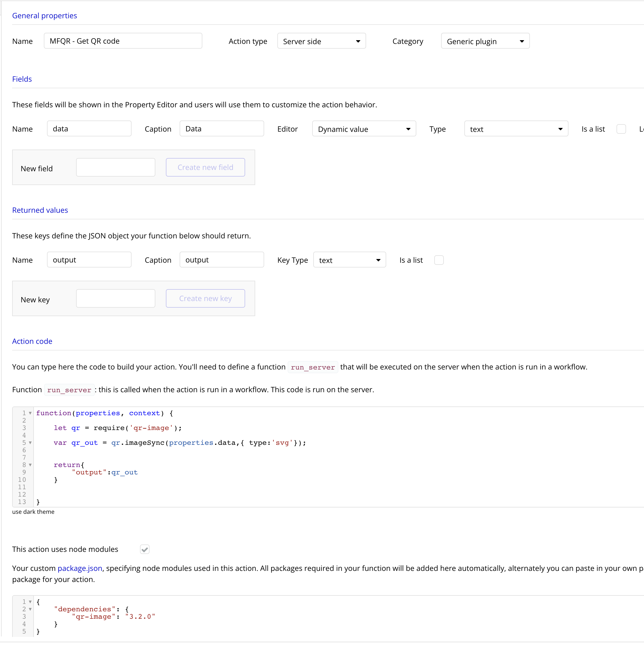Screen dimensions: 644x647
Task: Click the action Name input field
Action: tap(123, 41)
